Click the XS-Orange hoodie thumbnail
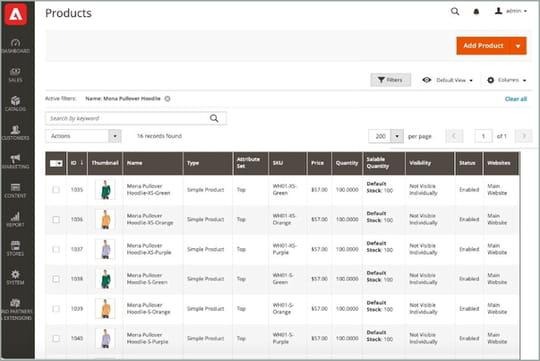This screenshot has height=361, width=540. [105, 219]
